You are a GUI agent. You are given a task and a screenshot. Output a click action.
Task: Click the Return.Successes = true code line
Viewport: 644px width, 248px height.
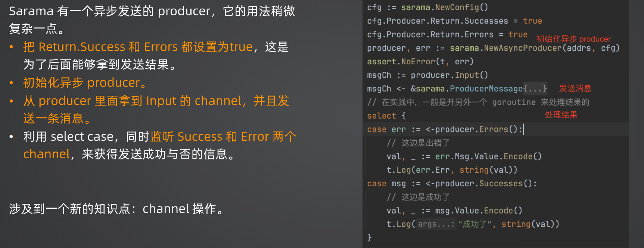click(x=454, y=21)
